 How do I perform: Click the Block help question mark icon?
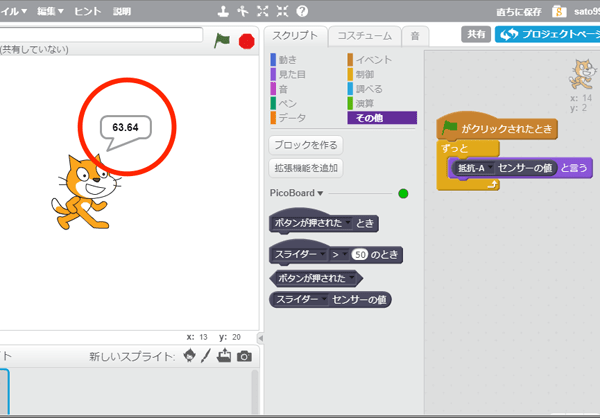click(302, 11)
